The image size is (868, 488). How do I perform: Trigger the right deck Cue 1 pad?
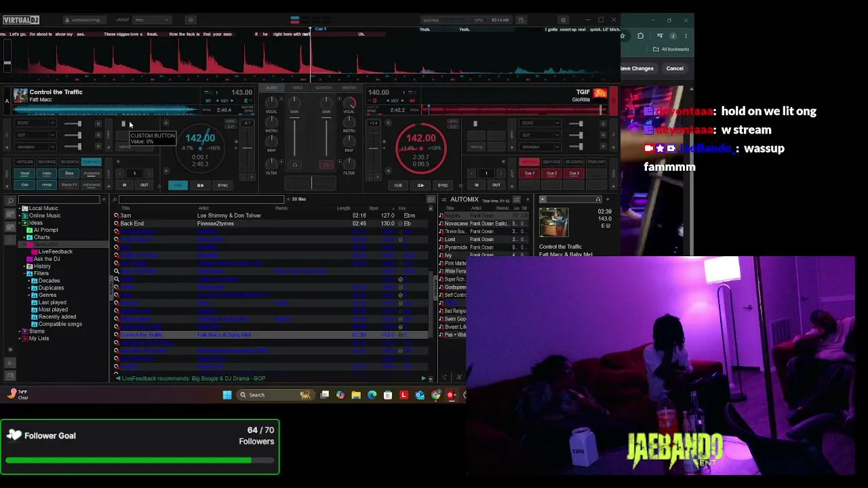530,174
